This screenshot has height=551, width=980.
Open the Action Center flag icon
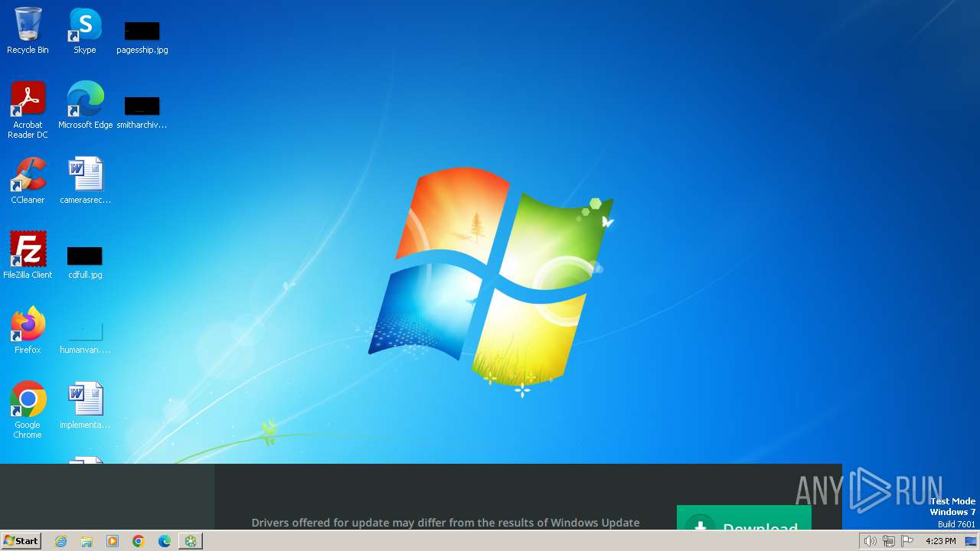point(907,541)
